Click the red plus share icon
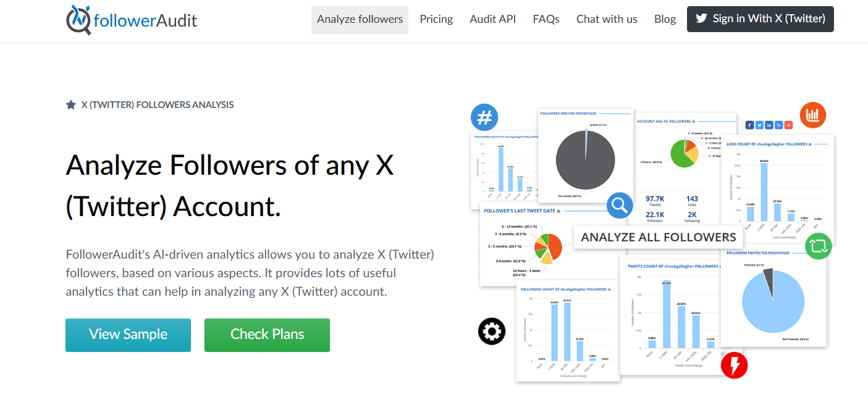This screenshot has width=868, height=413. [x=788, y=125]
